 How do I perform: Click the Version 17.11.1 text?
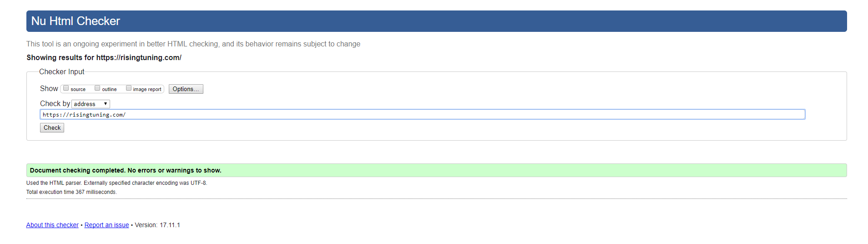pyautogui.click(x=157, y=225)
